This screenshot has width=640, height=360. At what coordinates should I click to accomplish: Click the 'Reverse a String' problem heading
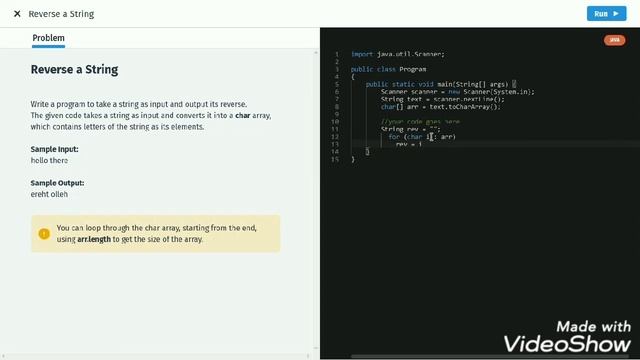pos(74,69)
